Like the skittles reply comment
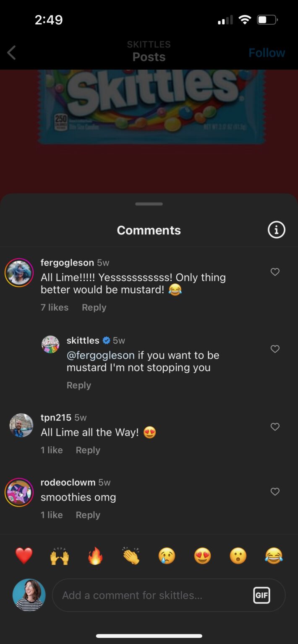The height and width of the screenshot is (644, 298). [x=275, y=349]
